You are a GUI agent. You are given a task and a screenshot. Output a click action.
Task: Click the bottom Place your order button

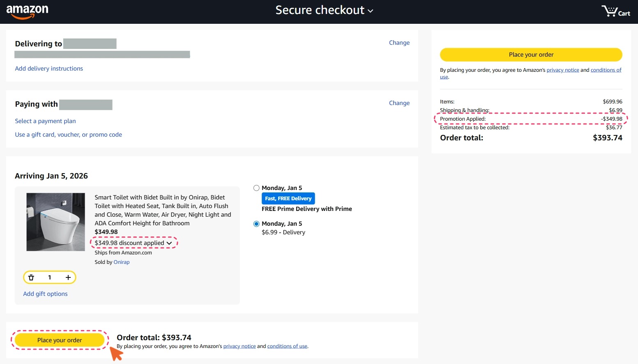60,340
